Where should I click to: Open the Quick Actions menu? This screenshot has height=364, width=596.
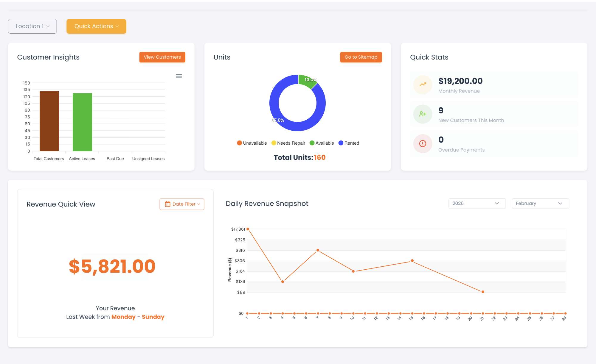tap(96, 26)
